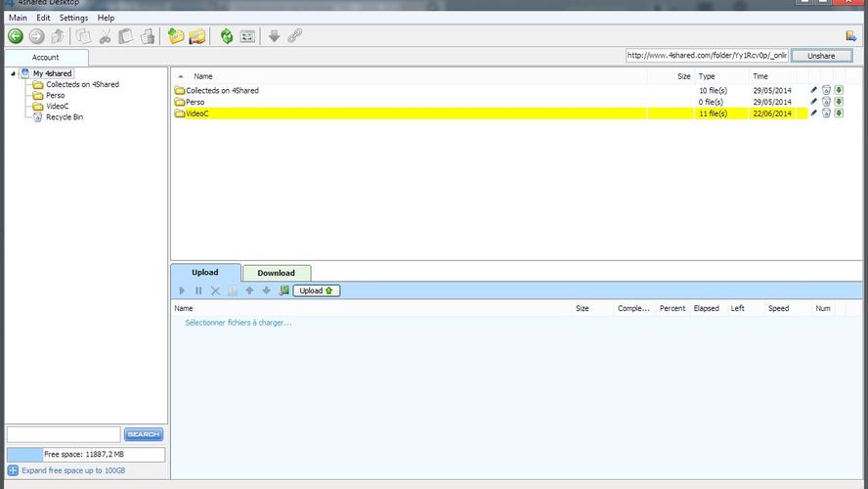Click the pencil icon on the VideoC row
868x489 pixels.
point(813,113)
